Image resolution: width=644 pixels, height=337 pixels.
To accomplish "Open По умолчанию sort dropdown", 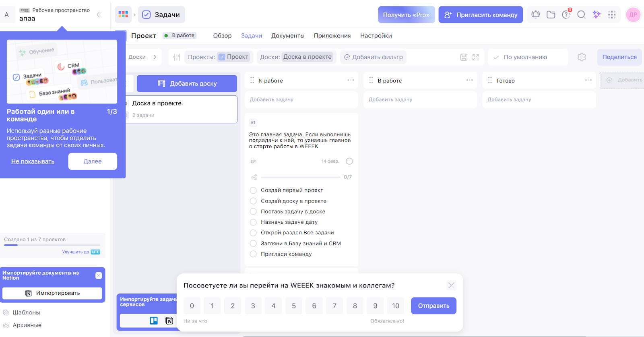I will coord(528,57).
